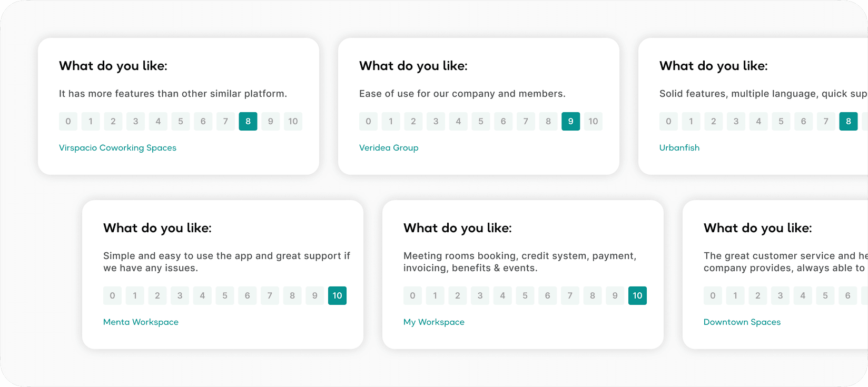Choose rating 0 in Virspacio card

pos(68,122)
